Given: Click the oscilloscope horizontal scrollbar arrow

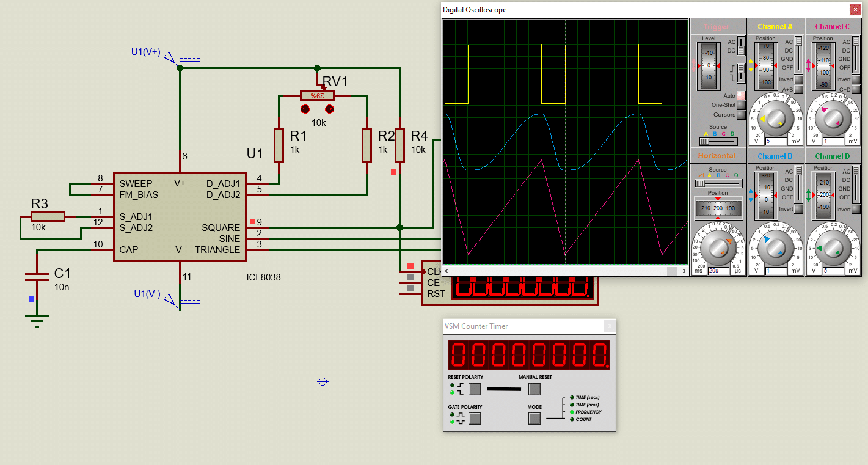Looking at the screenshot, I should (x=447, y=271).
